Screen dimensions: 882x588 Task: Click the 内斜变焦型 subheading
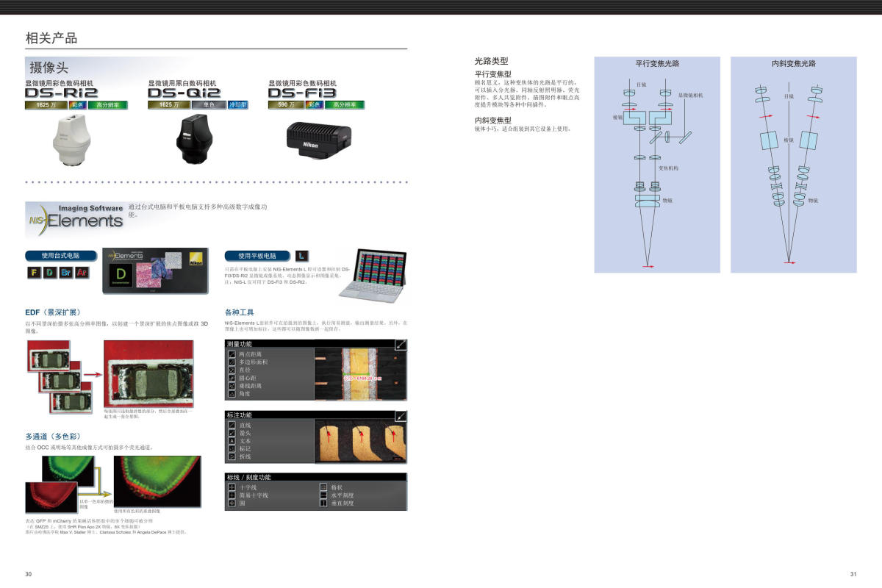[493, 120]
